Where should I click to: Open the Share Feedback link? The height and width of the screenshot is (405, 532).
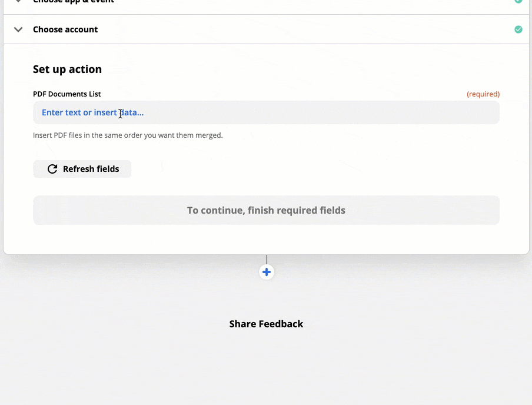[x=266, y=324]
